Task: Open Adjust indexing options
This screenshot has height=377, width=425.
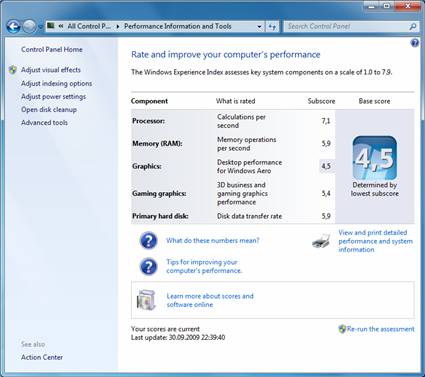Action: pyautogui.click(x=56, y=83)
